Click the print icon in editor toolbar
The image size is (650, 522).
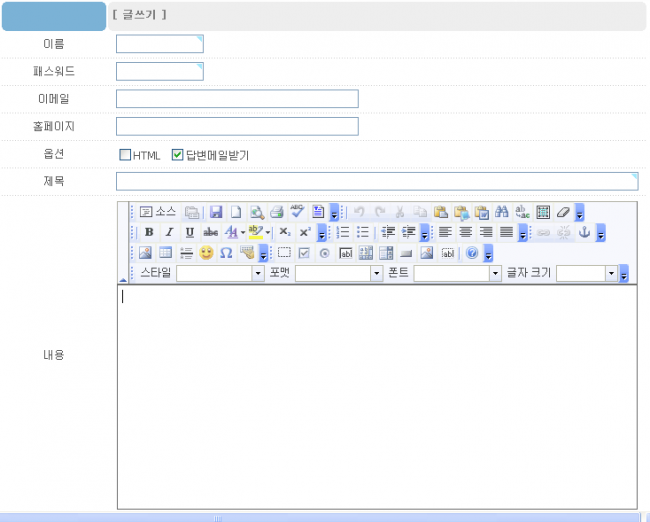pos(277,212)
